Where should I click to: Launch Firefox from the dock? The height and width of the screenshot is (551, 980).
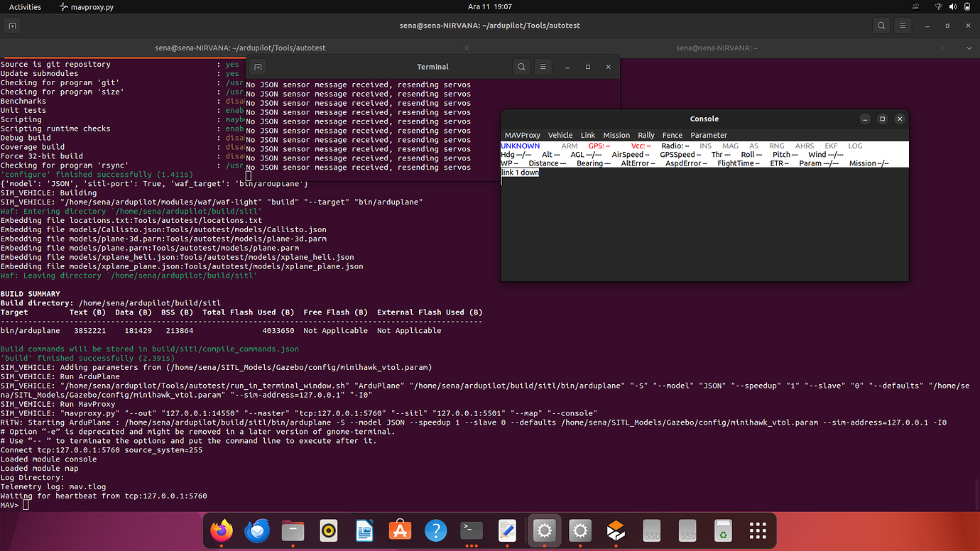[x=222, y=530]
